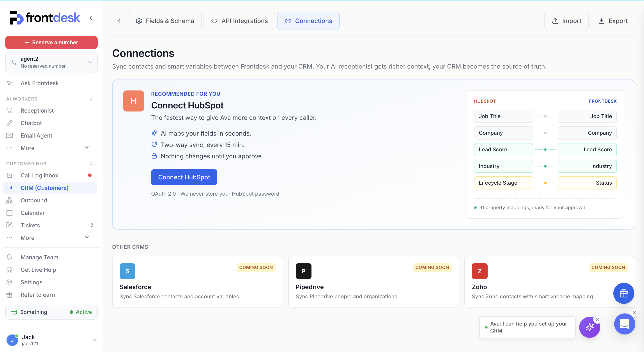Click the Import button
The width and height of the screenshot is (644, 352).
pos(566,21)
